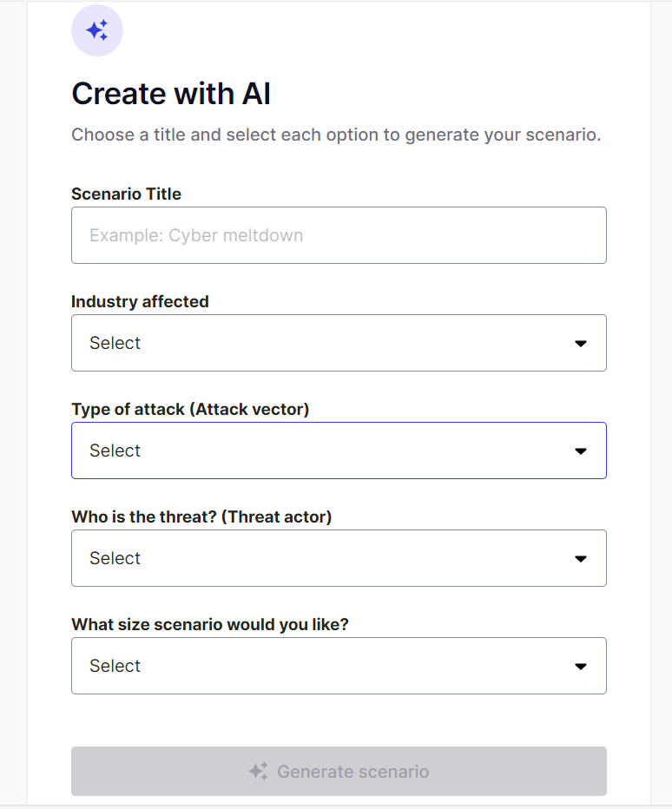Click the subtitle text about choosing a title

[336, 135]
